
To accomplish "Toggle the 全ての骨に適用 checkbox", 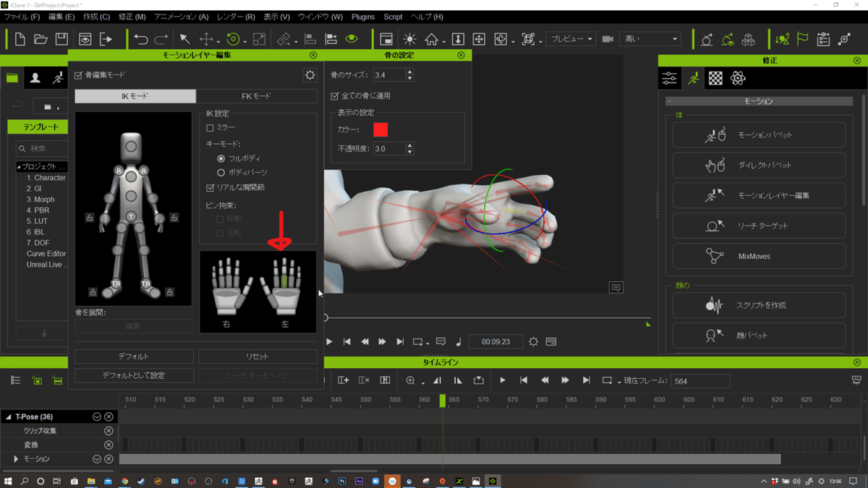I will click(334, 95).
